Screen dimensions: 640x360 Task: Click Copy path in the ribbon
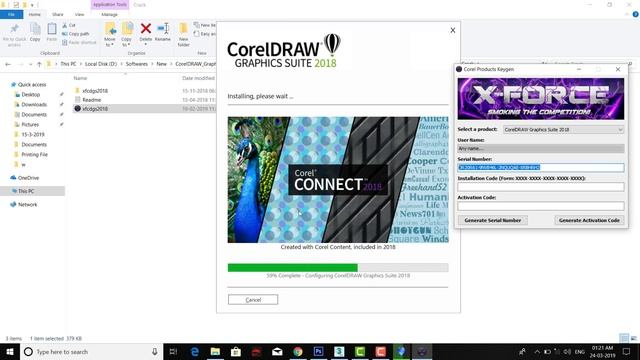coord(76,34)
